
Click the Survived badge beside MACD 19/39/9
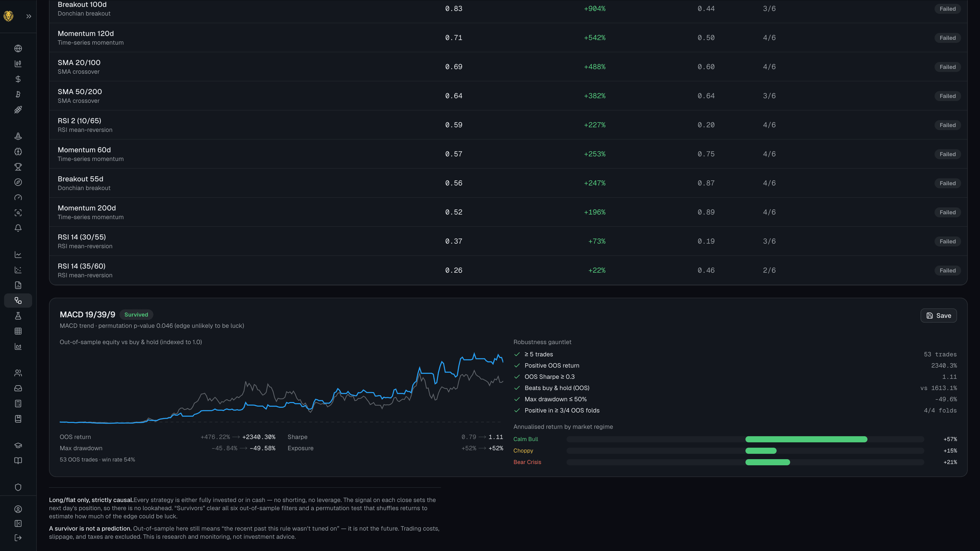pos(136,315)
